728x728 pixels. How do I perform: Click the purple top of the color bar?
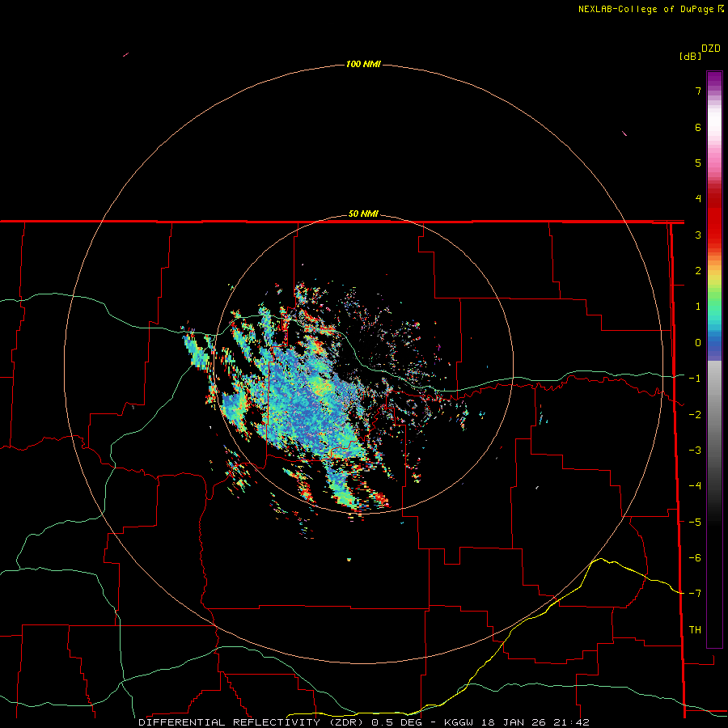click(x=714, y=79)
